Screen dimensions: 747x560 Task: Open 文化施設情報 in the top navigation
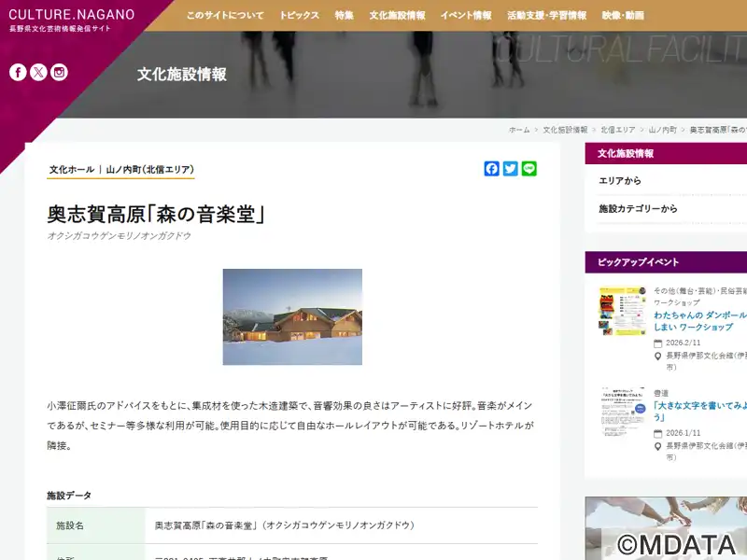click(397, 16)
